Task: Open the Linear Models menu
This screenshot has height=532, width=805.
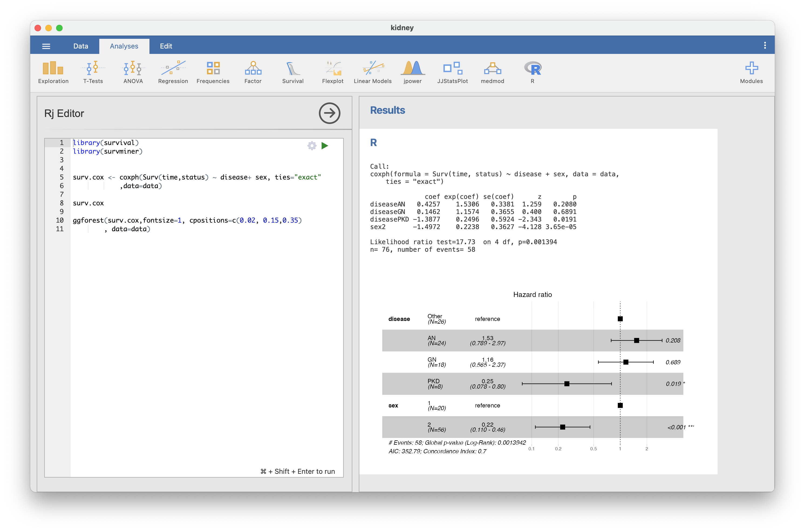Action: point(373,72)
